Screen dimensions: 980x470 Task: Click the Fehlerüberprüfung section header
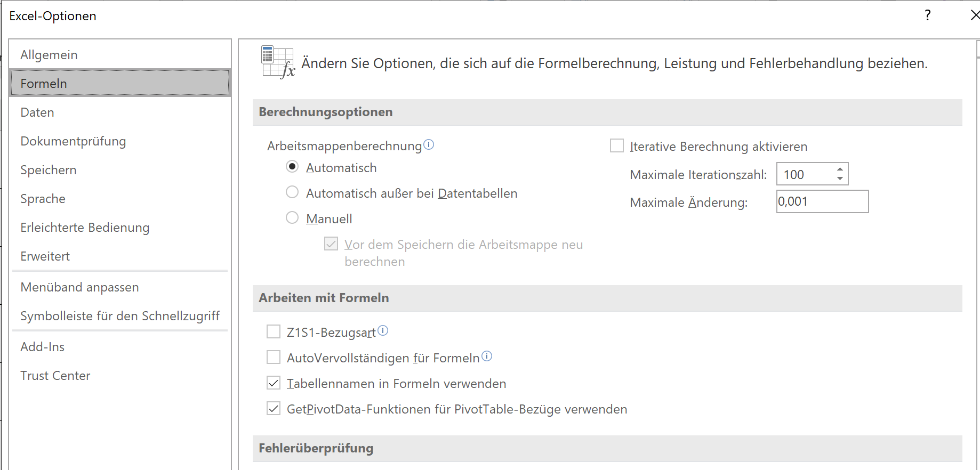click(x=607, y=448)
